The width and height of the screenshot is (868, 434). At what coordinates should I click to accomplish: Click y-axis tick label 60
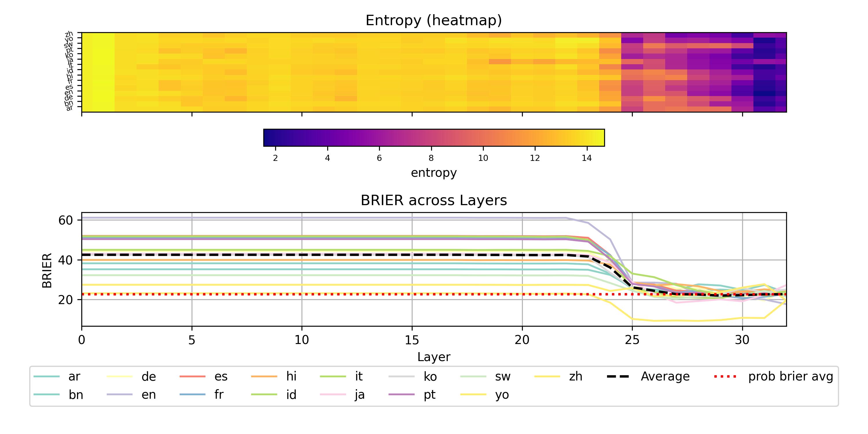65,220
